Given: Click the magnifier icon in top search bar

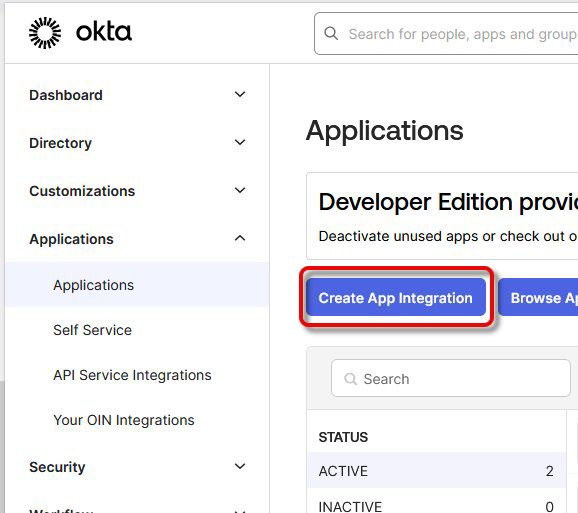Looking at the screenshot, I should (x=331, y=34).
